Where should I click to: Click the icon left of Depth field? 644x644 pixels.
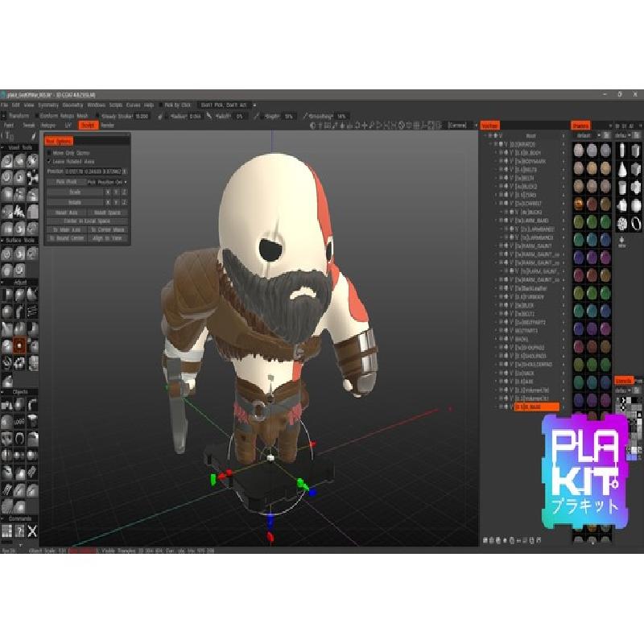[257, 116]
